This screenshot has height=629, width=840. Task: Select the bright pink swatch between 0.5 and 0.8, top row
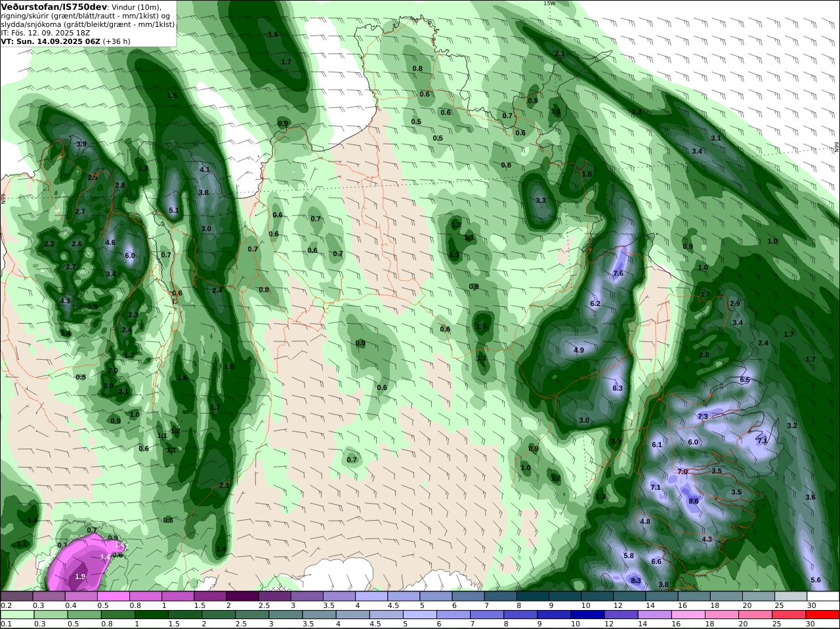tap(114, 596)
